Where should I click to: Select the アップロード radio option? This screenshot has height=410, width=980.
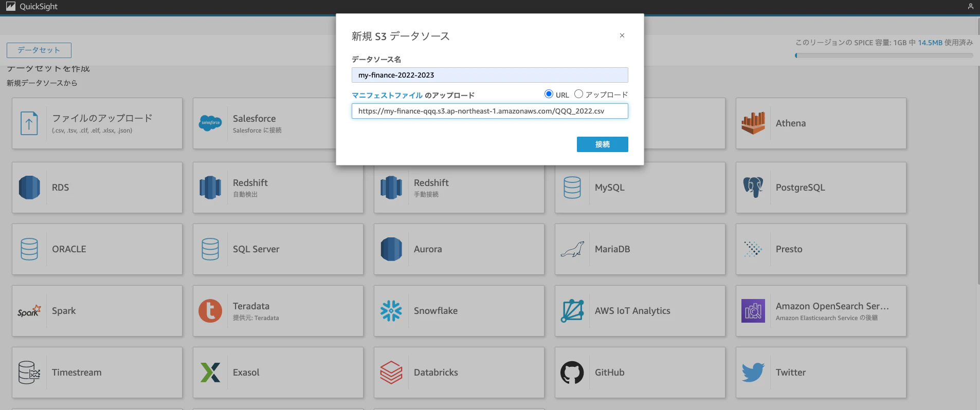[578, 94]
